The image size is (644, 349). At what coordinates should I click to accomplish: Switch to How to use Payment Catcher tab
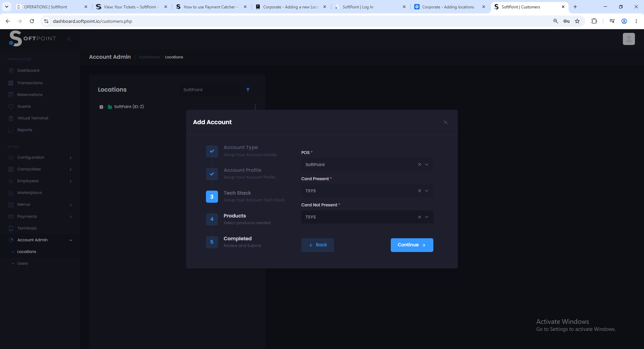(x=211, y=7)
